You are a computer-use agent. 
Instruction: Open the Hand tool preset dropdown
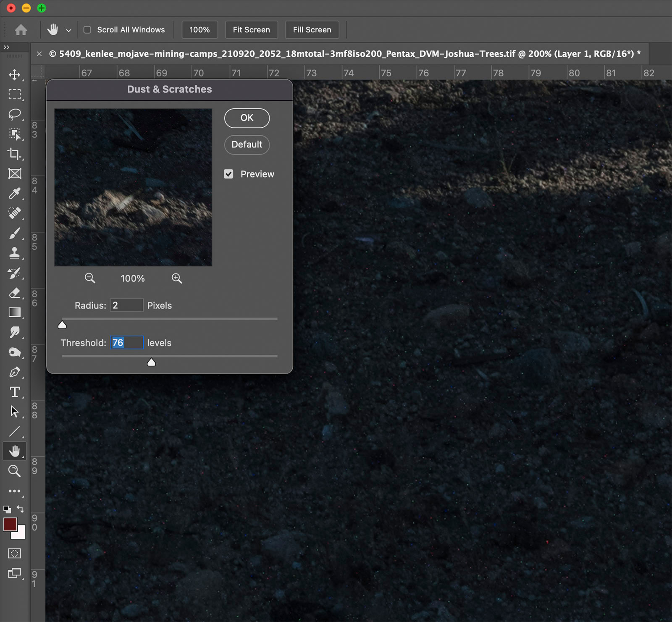pos(68,30)
